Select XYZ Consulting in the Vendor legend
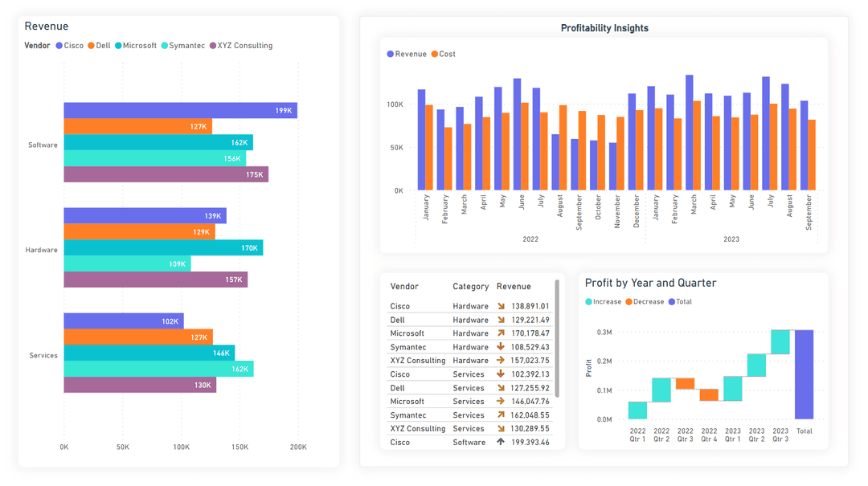868x486 pixels. (241, 46)
